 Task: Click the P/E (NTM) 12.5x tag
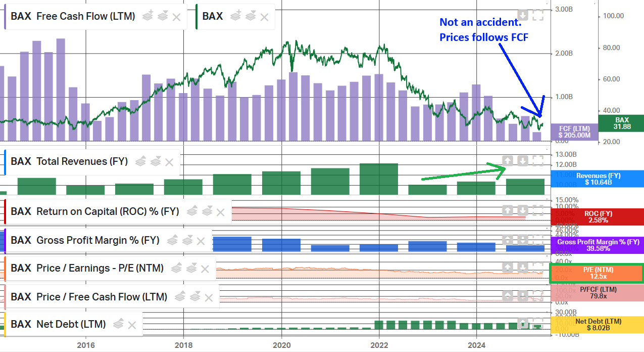click(598, 273)
